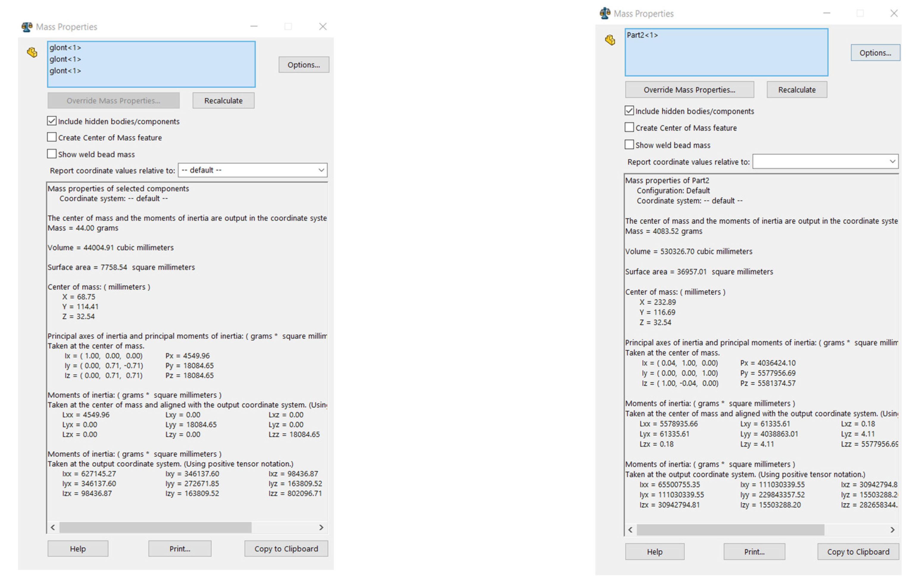Click Override Mass Properties button in right dialog

(689, 90)
